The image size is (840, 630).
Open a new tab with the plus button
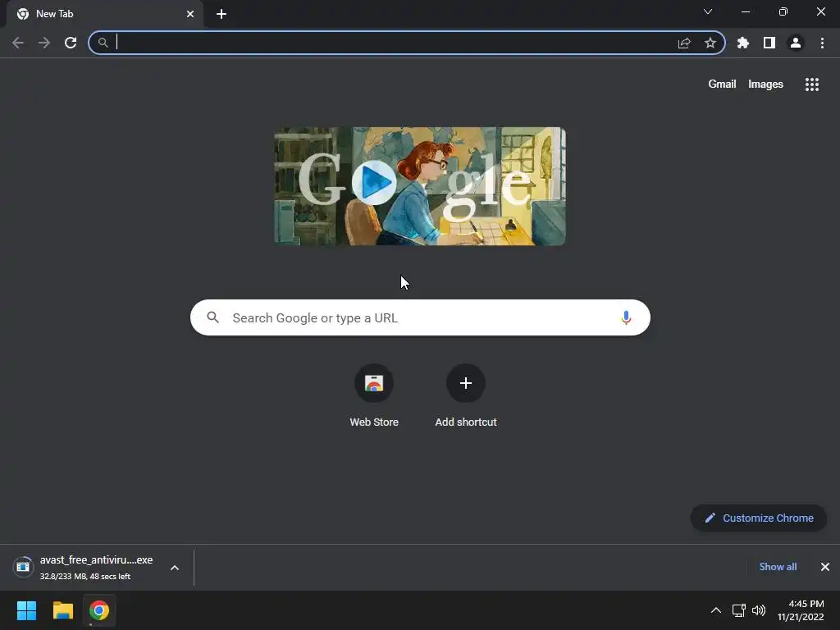221,14
